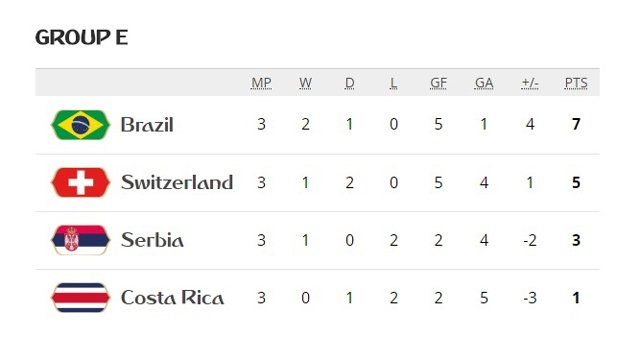Click Switzerland's 5 points value

[576, 182]
